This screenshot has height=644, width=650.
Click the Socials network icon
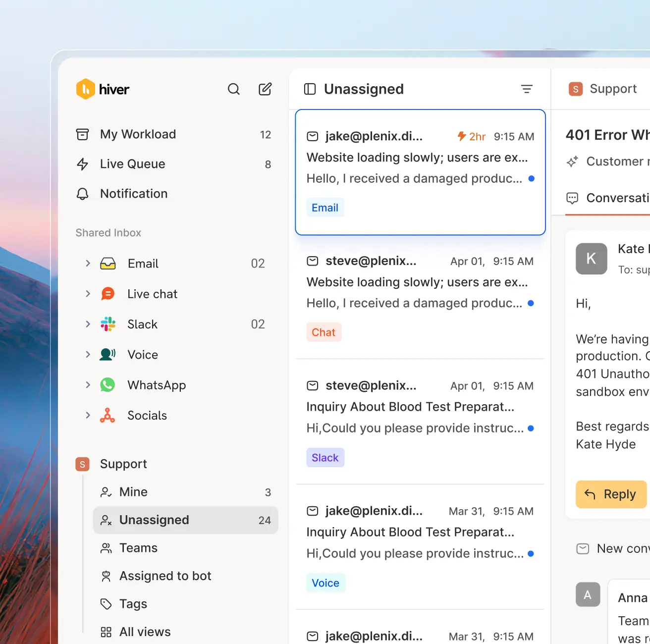[x=108, y=415]
